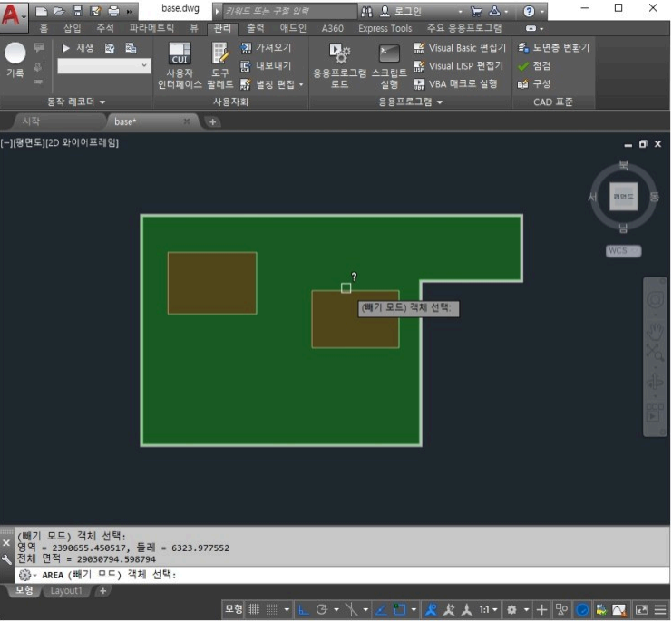672x621 pixels.
Task: Click 점검 check standards
Action: [x=534, y=66]
